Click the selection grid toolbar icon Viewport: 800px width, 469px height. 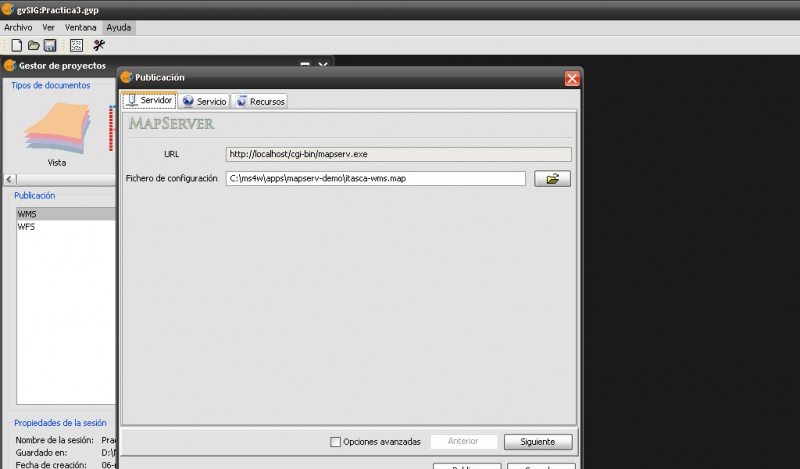tap(76, 45)
